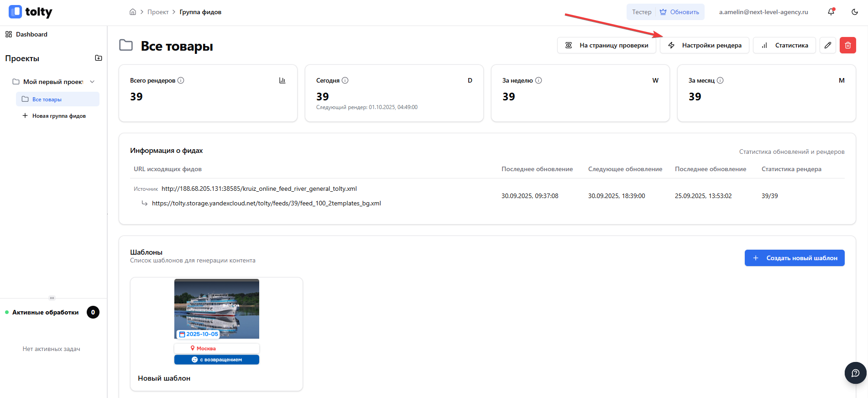
Task: Show info for Сегодня
Action: coord(345,80)
